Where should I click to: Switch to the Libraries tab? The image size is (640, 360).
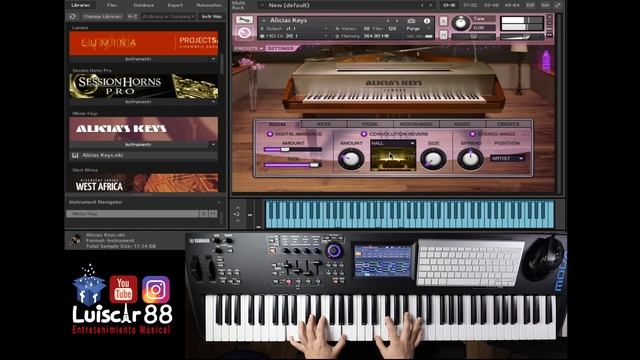80,5
